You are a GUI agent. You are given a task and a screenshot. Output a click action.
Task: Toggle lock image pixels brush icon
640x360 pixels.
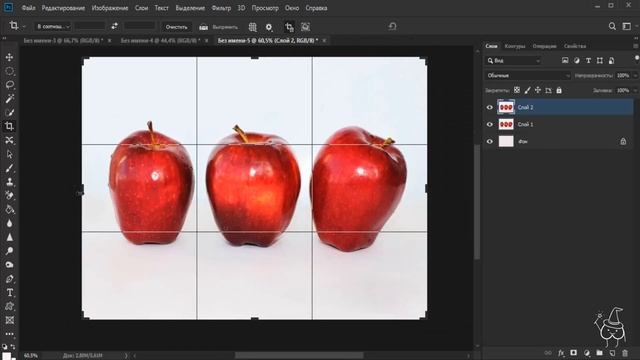tap(527, 90)
